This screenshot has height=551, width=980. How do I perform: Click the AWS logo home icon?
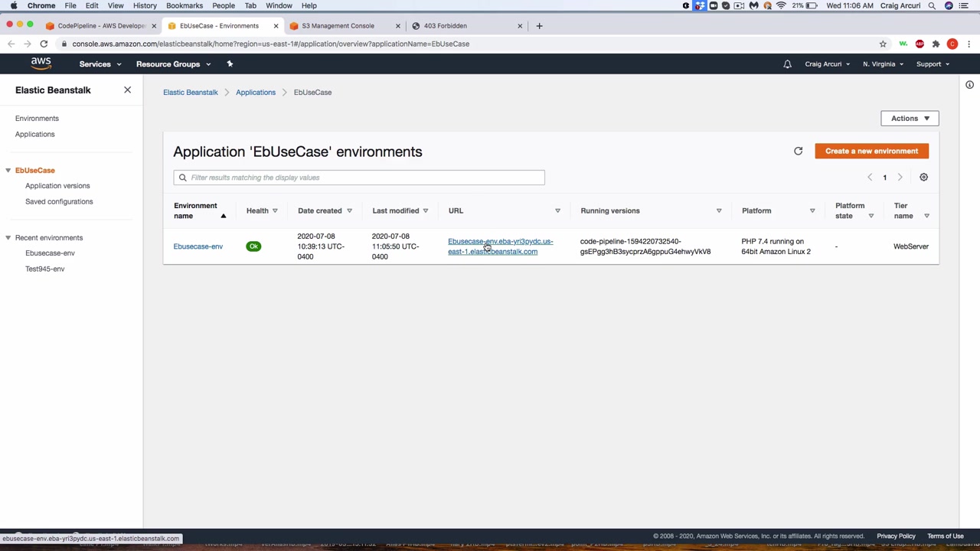[41, 64]
